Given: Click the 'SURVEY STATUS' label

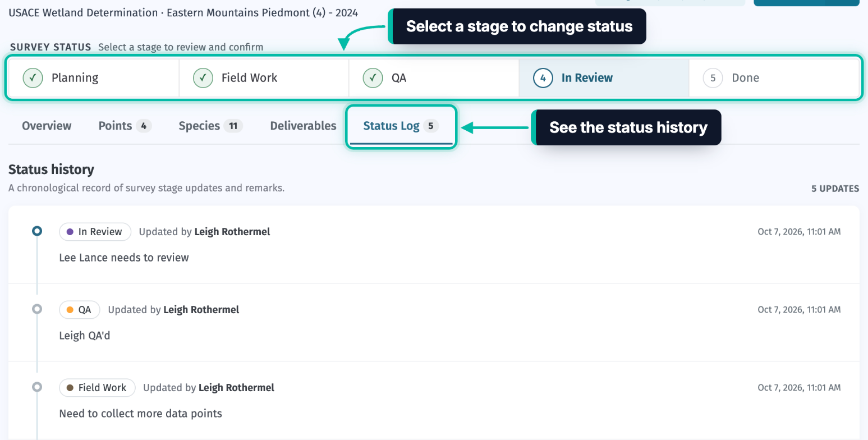Looking at the screenshot, I should (50, 47).
